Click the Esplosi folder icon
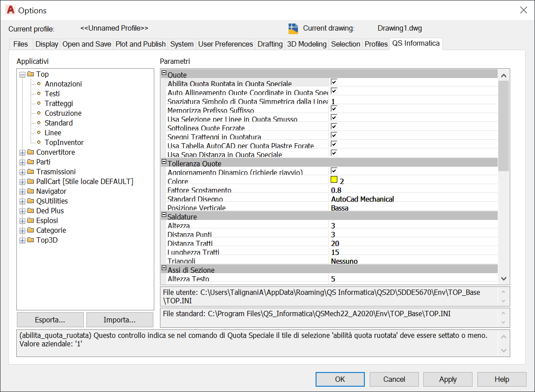Image resolution: width=535 pixels, height=392 pixels. point(31,220)
